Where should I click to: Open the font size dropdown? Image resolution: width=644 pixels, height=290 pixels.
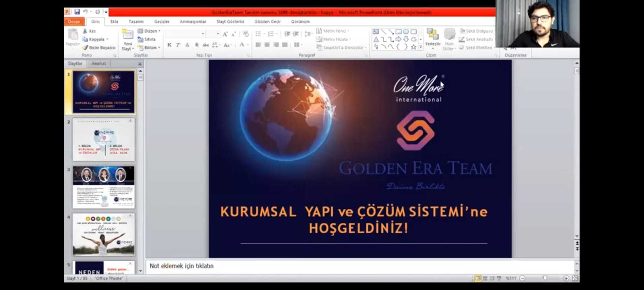coord(218,34)
